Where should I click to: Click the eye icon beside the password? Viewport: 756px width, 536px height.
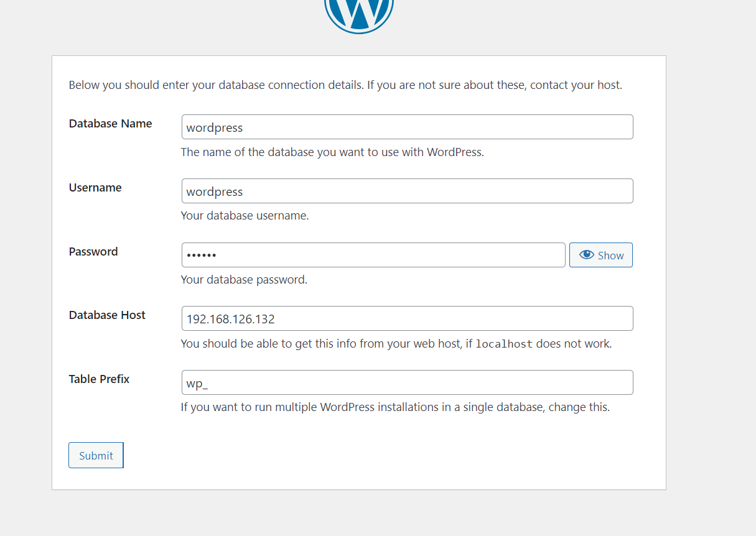(x=586, y=255)
